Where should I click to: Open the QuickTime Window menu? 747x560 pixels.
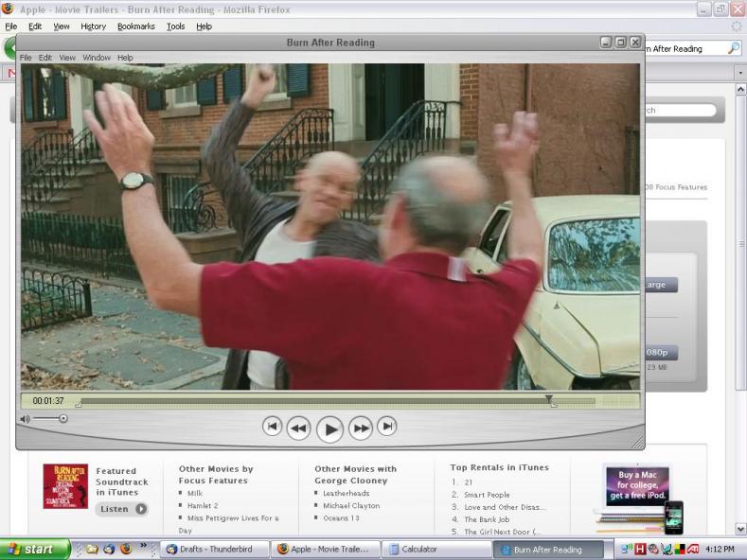click(x=97, y=58)
